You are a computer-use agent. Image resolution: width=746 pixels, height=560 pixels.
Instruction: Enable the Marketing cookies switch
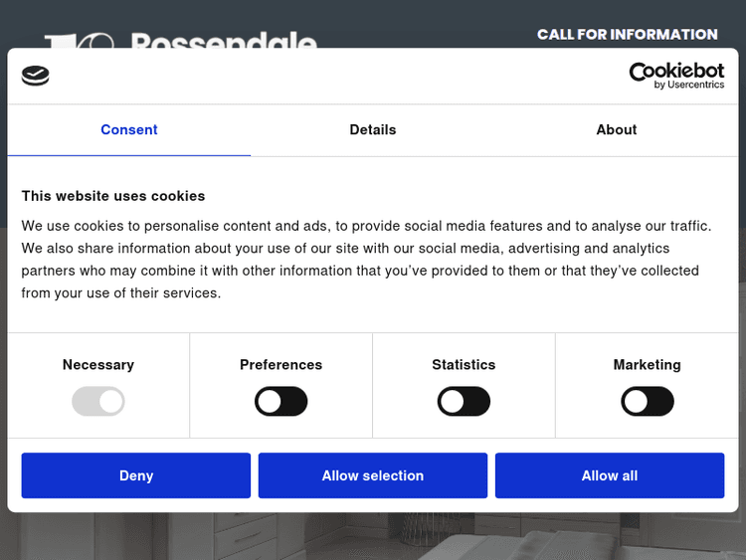tap(648, 402)
